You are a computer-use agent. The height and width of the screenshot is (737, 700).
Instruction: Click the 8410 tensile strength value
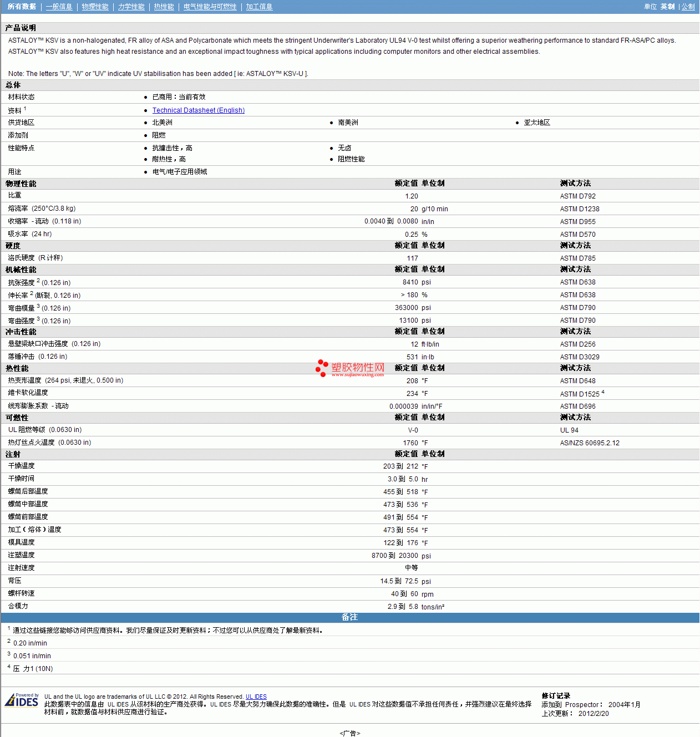pos(410,282)
